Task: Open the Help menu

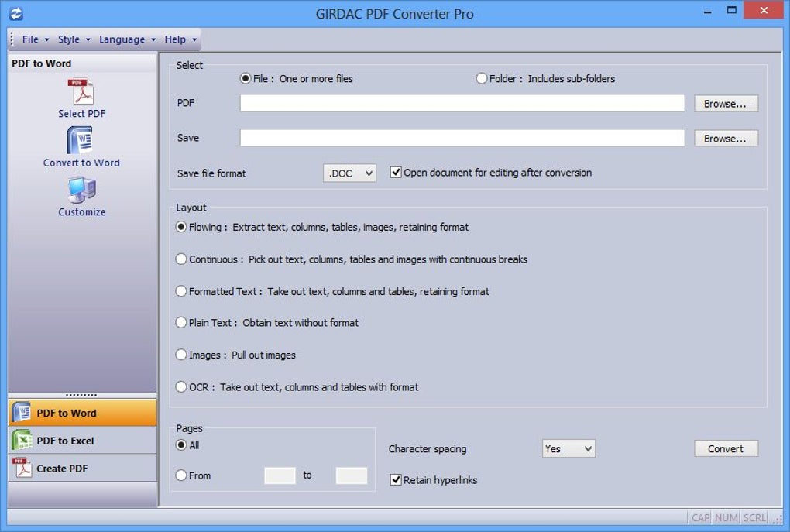Action: pyautogui.click(x=180, y=39)
